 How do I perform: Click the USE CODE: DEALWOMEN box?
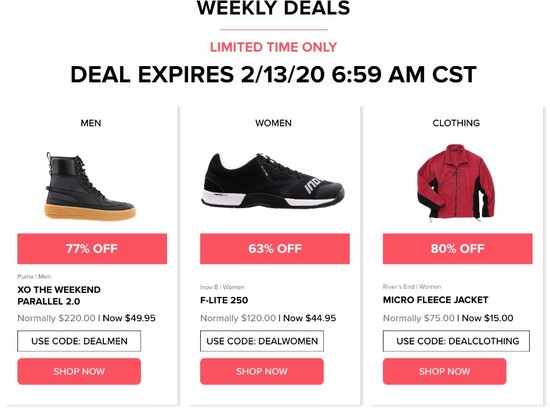262,341
